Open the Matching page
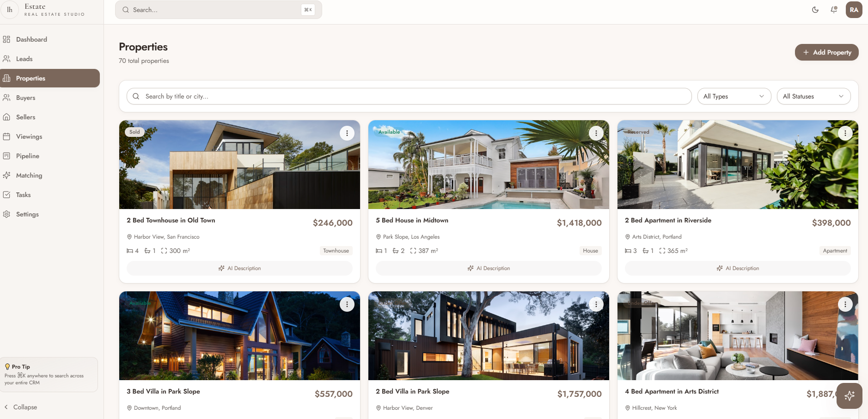The image size is (868, 419). pyautogui.click(x=50, y=175)
